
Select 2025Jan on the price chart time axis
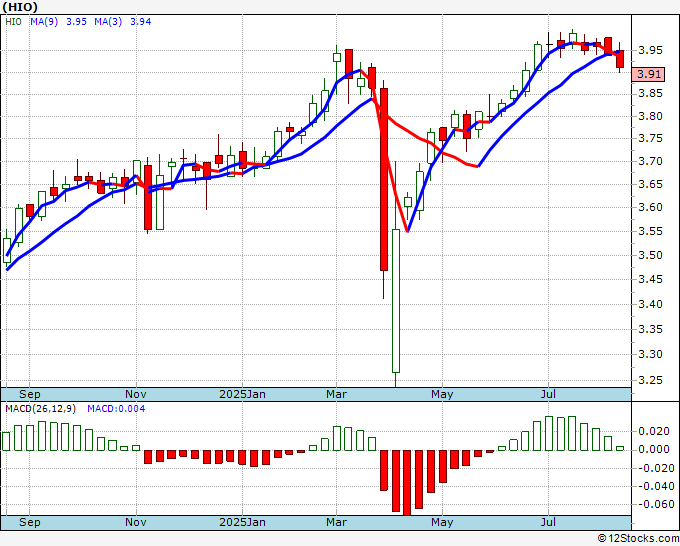242,394
